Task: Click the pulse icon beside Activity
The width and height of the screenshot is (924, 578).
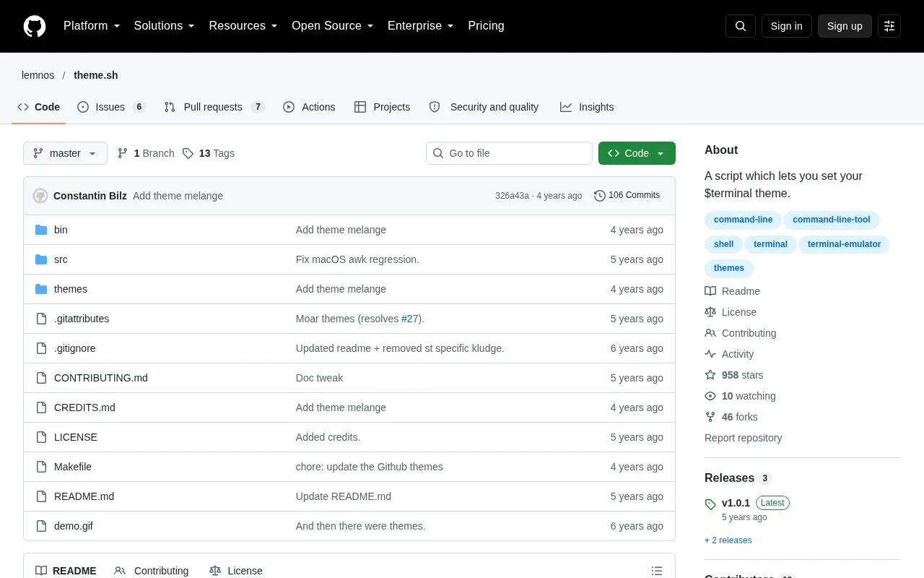Action: click(710, 354)
